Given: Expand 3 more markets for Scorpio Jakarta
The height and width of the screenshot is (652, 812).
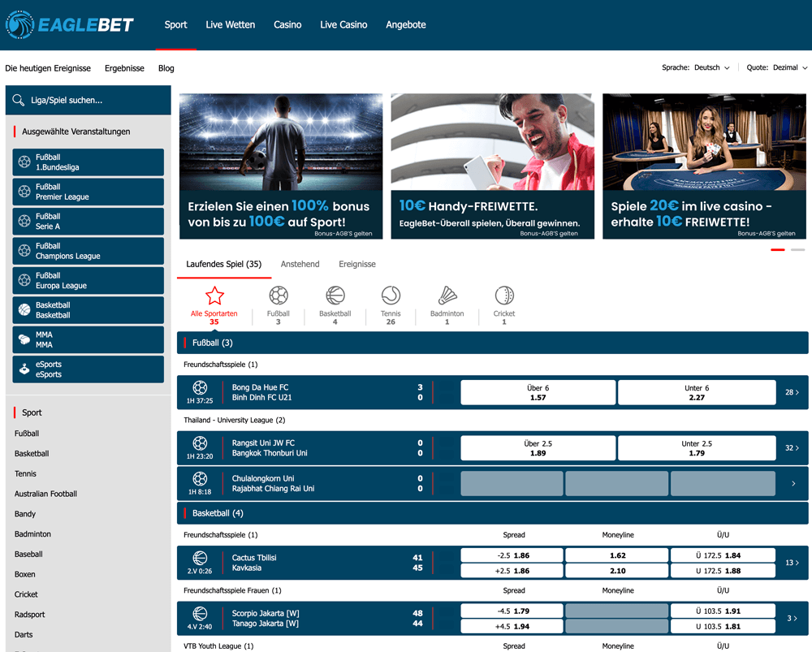Looking at the screenshot, I should coord(792,618).
